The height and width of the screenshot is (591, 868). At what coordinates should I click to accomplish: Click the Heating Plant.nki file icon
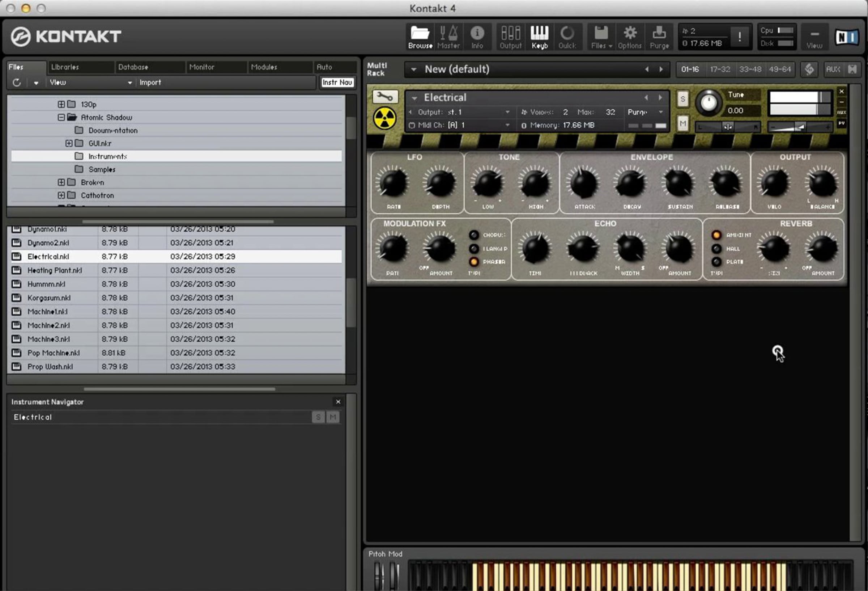coord(16,270)
